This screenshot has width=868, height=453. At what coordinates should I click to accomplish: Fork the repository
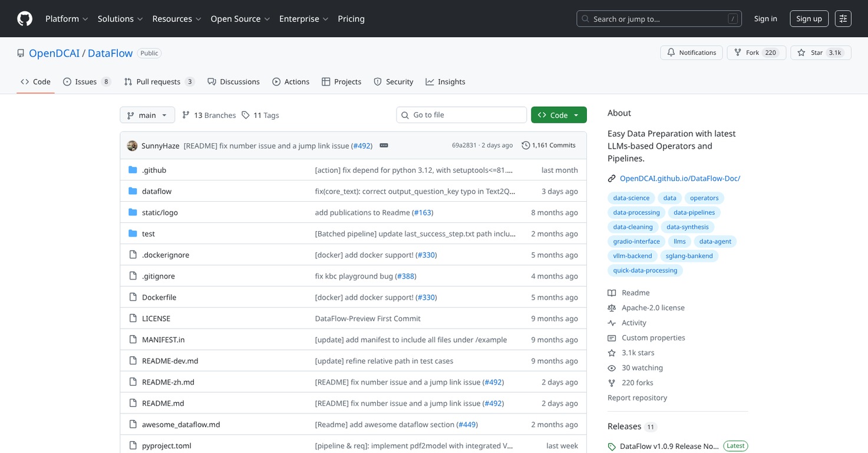[x=756, y=52]
